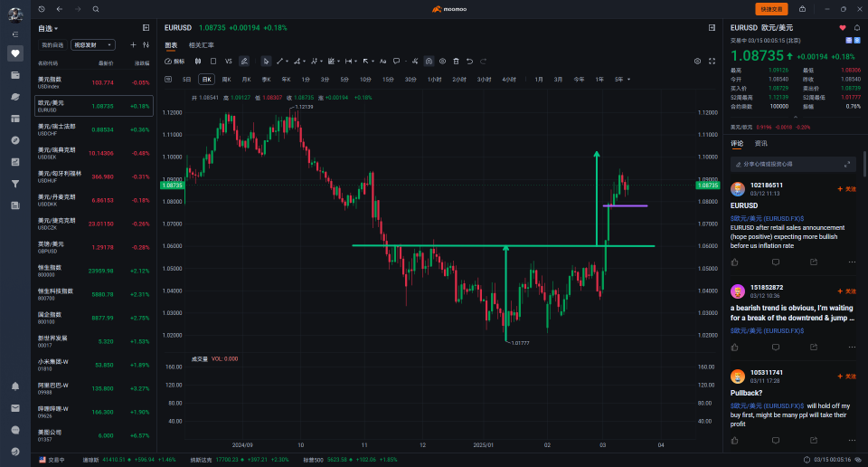The image size is (868, 467).
Task: Toggle drawings visibility eye icon
Action: click(x=442, y=62)
